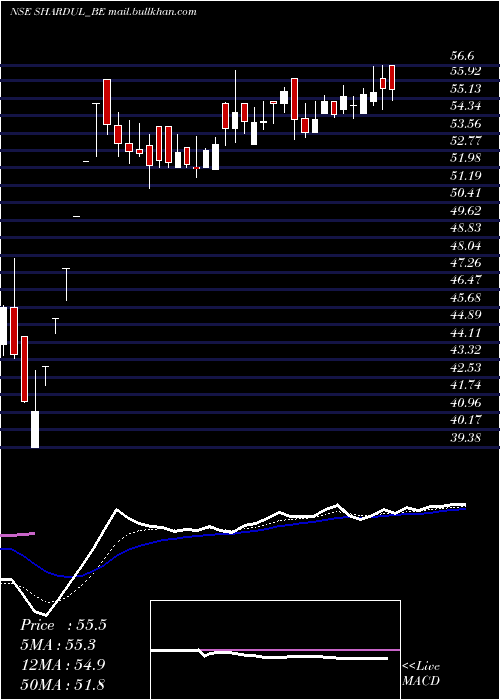Click the short pink moving average line segment
This screenshot has width=500, height=700.
click(x=17, y=534)
